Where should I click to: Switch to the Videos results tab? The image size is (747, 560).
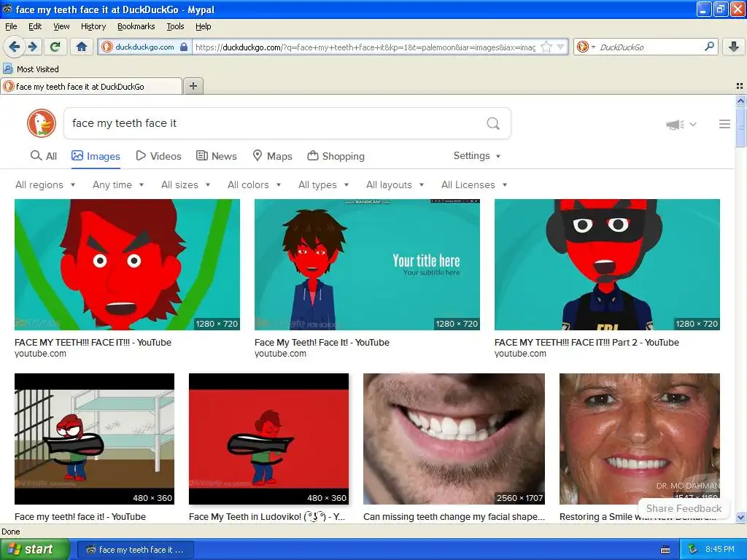[158, 156]
